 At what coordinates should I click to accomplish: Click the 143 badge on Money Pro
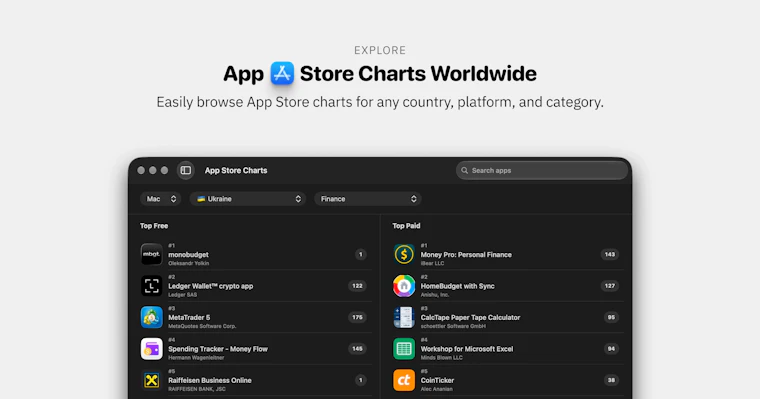point(610,255)
